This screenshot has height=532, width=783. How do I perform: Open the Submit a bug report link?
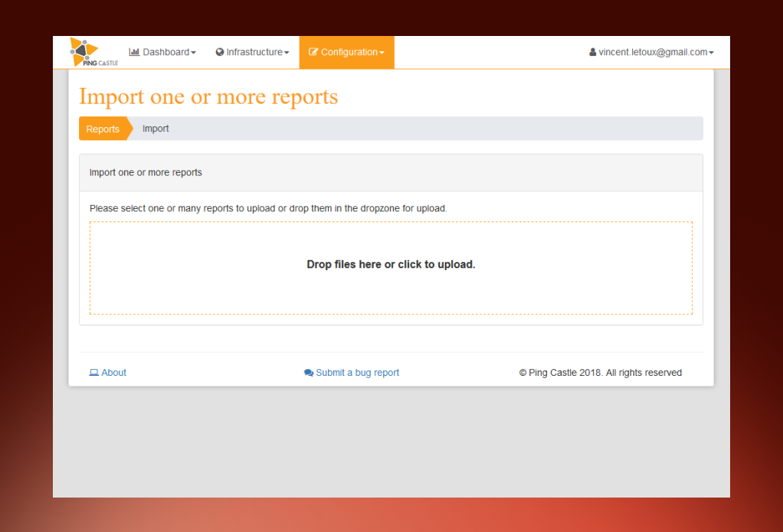point(352,373)
